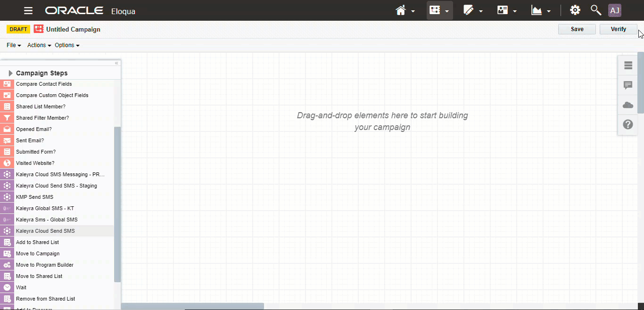Viewport: 644px width, 310px height.
Task: Open the Options menu
Action: (67, 45)
